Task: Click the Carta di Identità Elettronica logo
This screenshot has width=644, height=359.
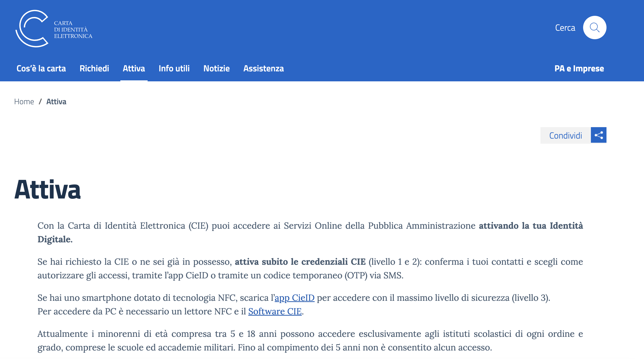Action: pos(54,28)
